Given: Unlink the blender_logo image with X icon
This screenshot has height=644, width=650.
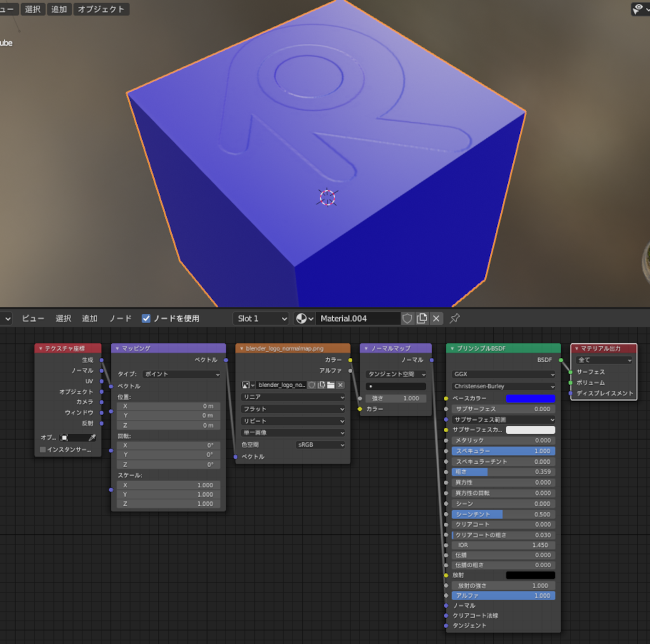Looking at the screenshot, I should point(340,385).
